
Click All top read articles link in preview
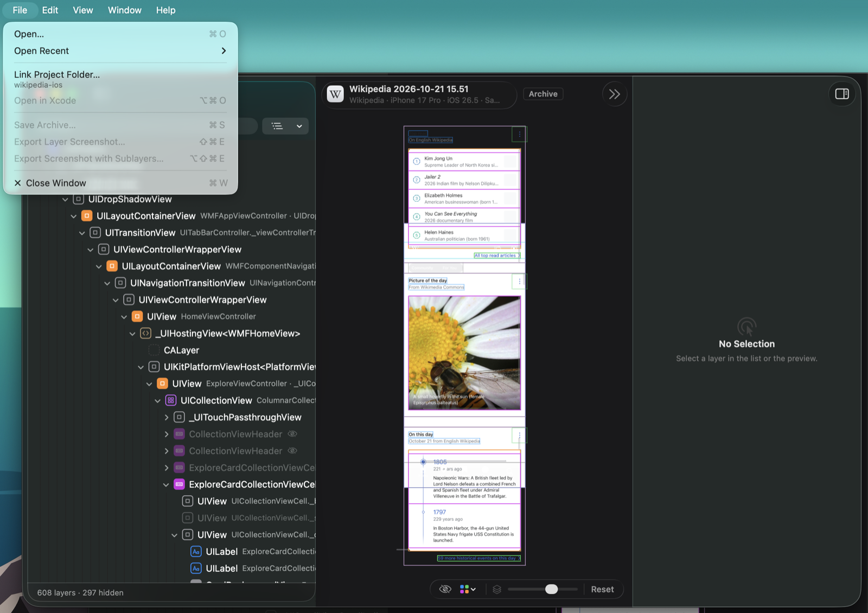497,256
